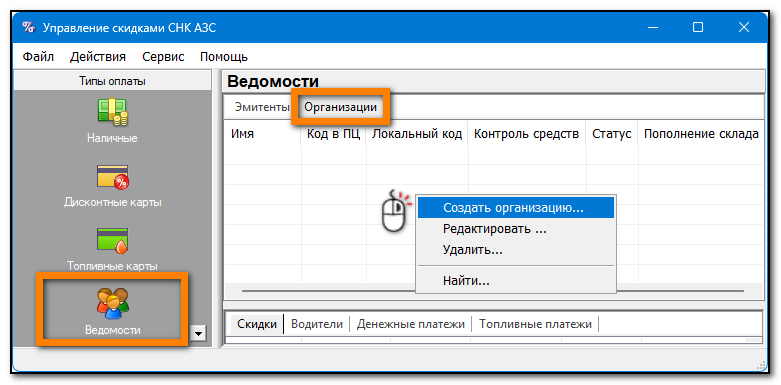The height and width of the screenshot is (385, 781).
Task: Sort by the Код в ПЦ column
Action: click(333, 134)
